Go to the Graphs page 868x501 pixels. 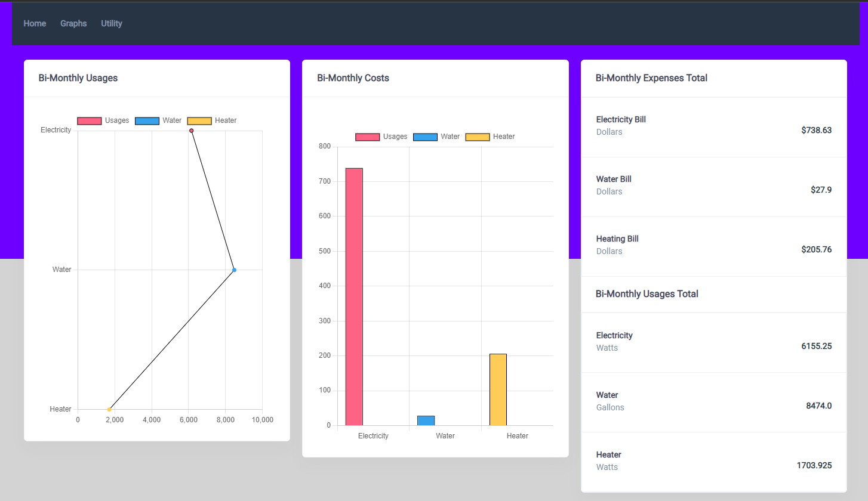(73, 23)
